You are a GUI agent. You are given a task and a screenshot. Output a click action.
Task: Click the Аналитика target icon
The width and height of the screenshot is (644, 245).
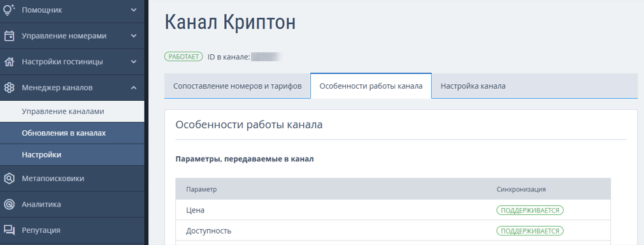pos(9,204)
